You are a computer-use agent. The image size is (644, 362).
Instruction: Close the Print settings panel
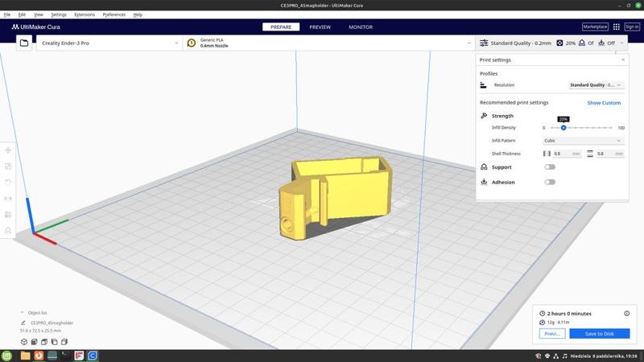623,60
